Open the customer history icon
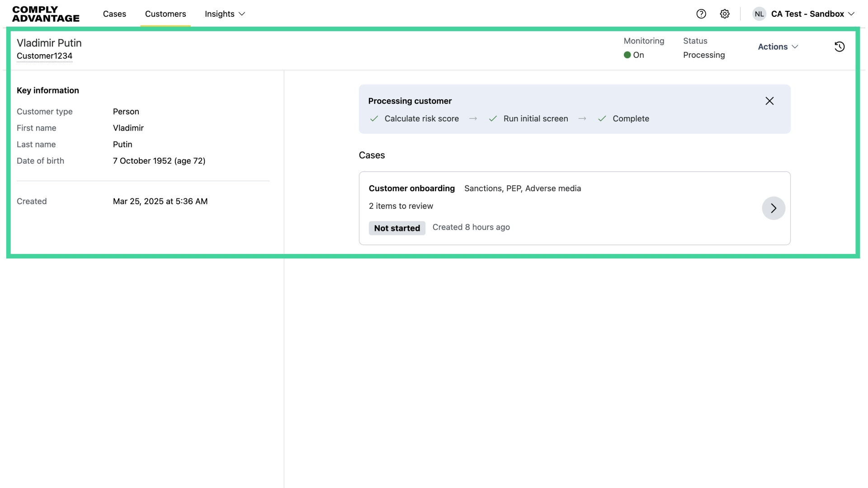This screenshot has height=488, width=868. tap(840, 47)
